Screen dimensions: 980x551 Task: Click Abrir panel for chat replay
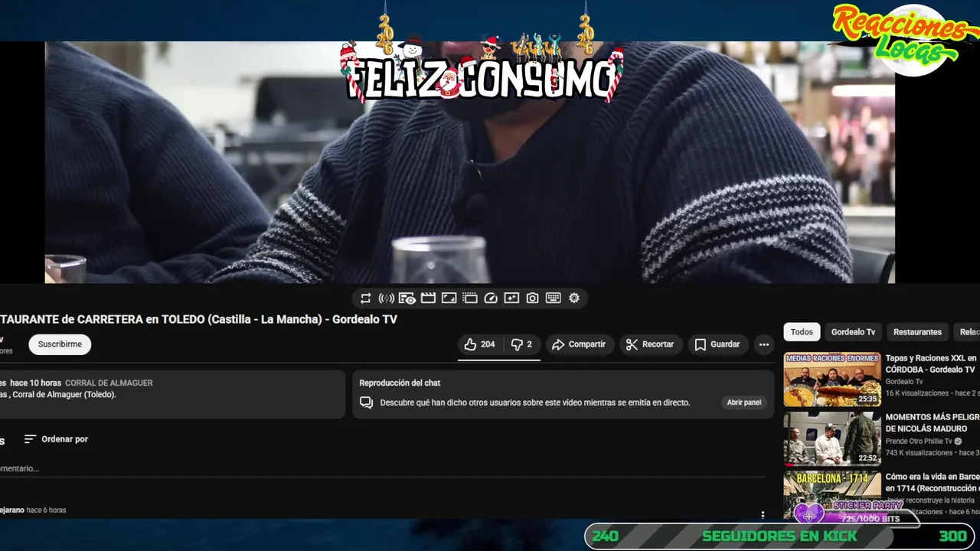[744, 403]
